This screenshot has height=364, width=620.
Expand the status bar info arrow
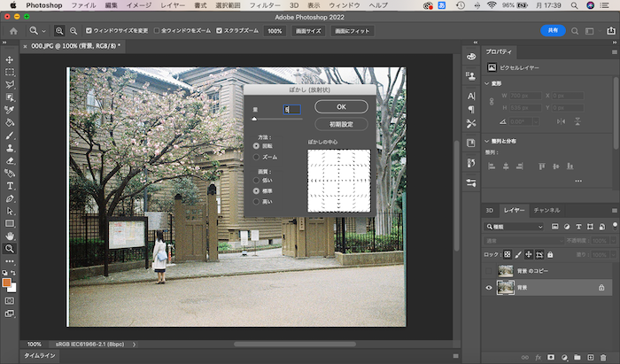[134, 345]
